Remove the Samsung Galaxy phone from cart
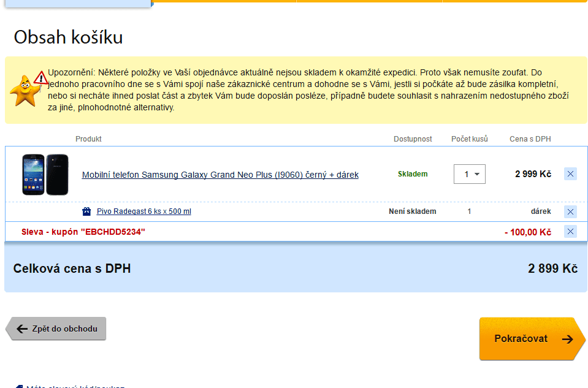 click(570, 174)
